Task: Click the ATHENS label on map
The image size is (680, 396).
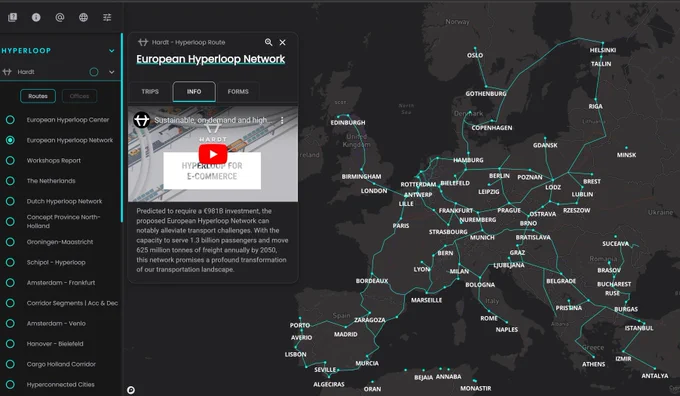Action: point(593,364)
